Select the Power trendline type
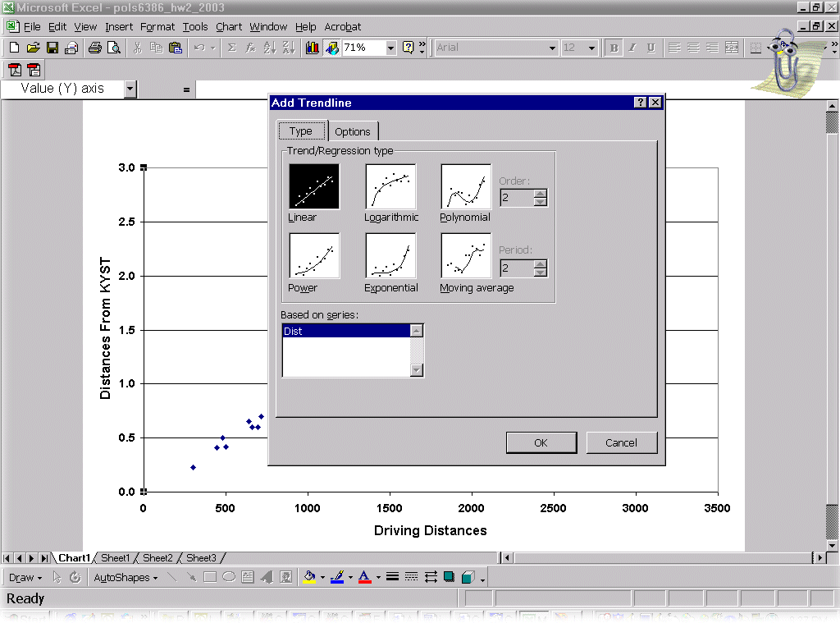The image size is (840, 623). [313, 256]
